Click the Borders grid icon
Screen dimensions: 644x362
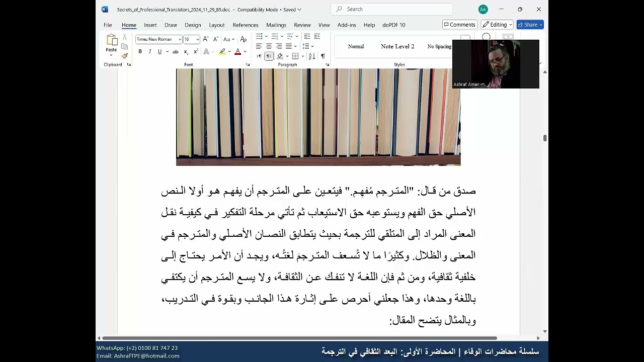tap(295, 56)
